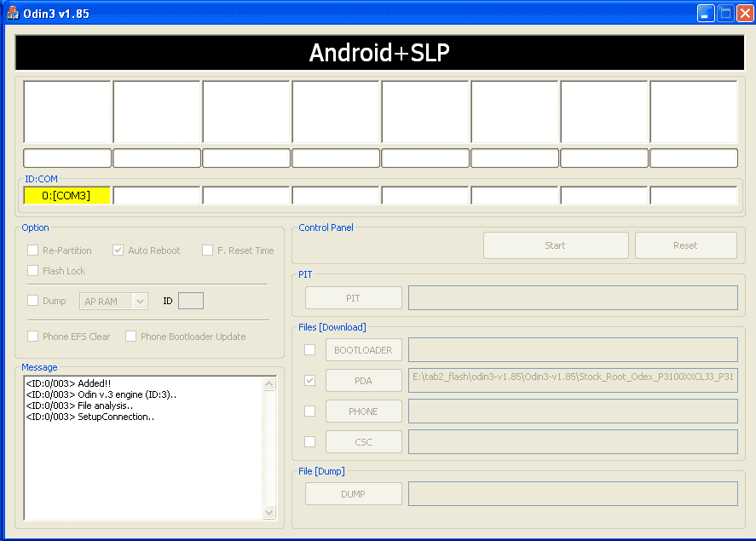Click Message log scrollbar up arrow
The height and width of the screenshot is (541, 756).
pyautogui.click(x=269, y=384)
